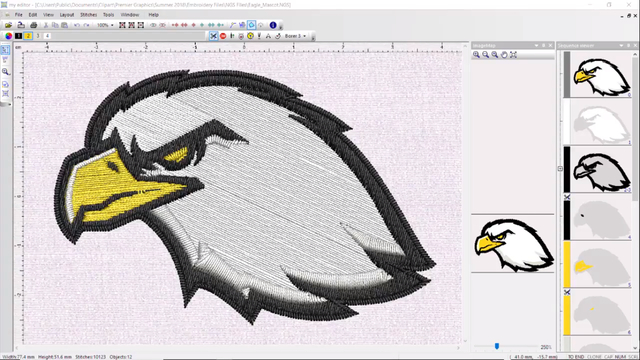The height and width of the screenshot is (360, 640).
Task: Click the second tool in the left sidebar
Action: pyautogui.click(x=5, y=60)
